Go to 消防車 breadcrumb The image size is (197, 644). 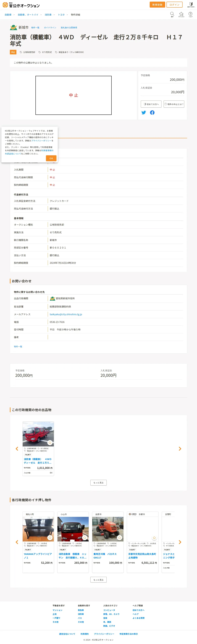(48, 15)
